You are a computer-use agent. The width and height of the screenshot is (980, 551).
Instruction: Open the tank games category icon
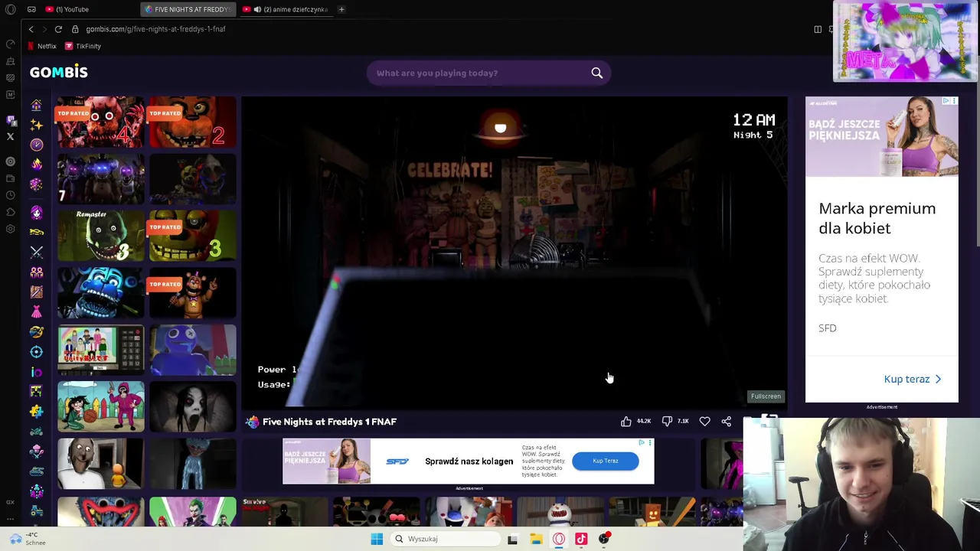pos(36,471)
